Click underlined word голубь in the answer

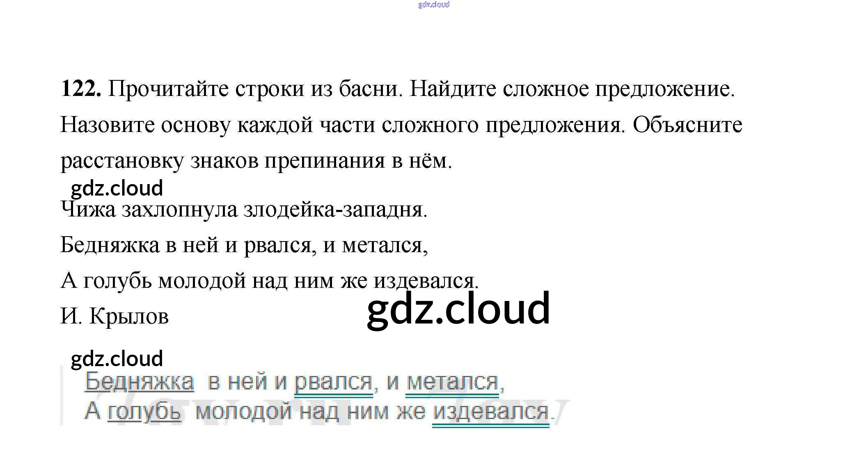point(144,411)
